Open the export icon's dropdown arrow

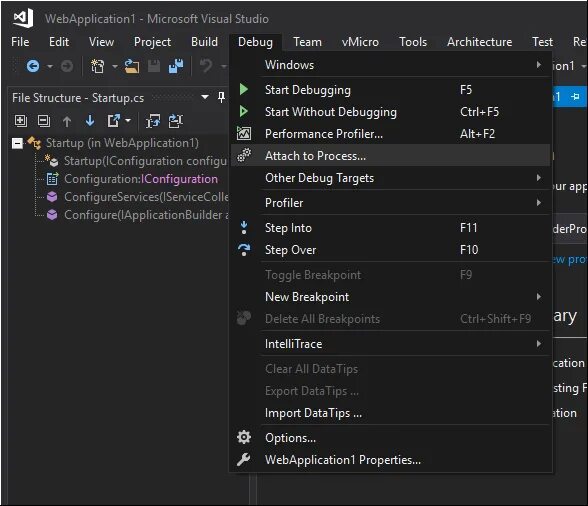pos(128,121)
